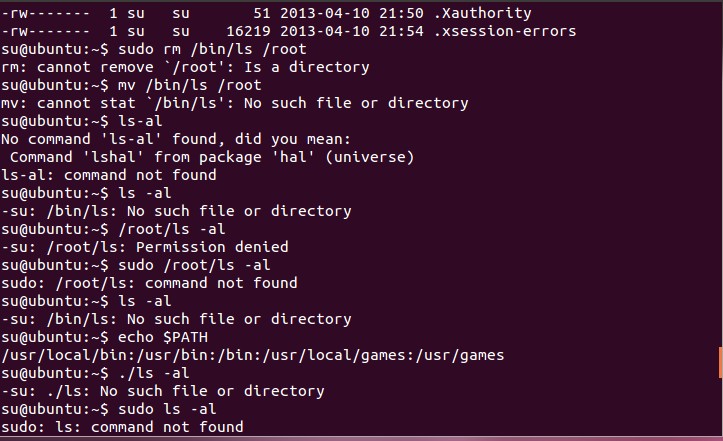The width and height of the screenshot is (723, 441).
Task: Click the 'sudo /root/ls -al' command
Action: (194, 265)
